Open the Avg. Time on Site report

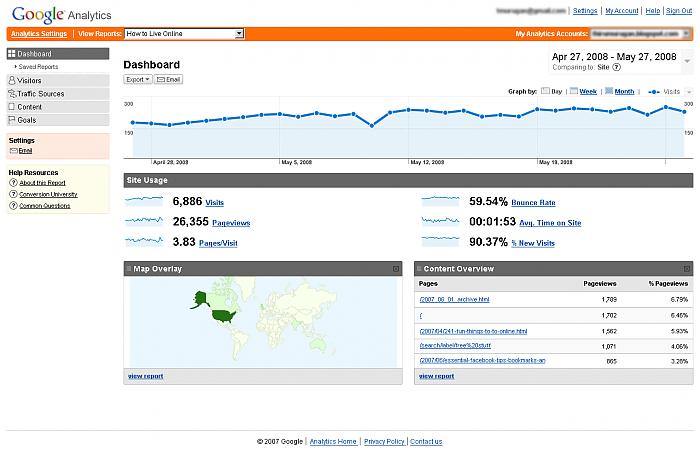tap(550, 223)
